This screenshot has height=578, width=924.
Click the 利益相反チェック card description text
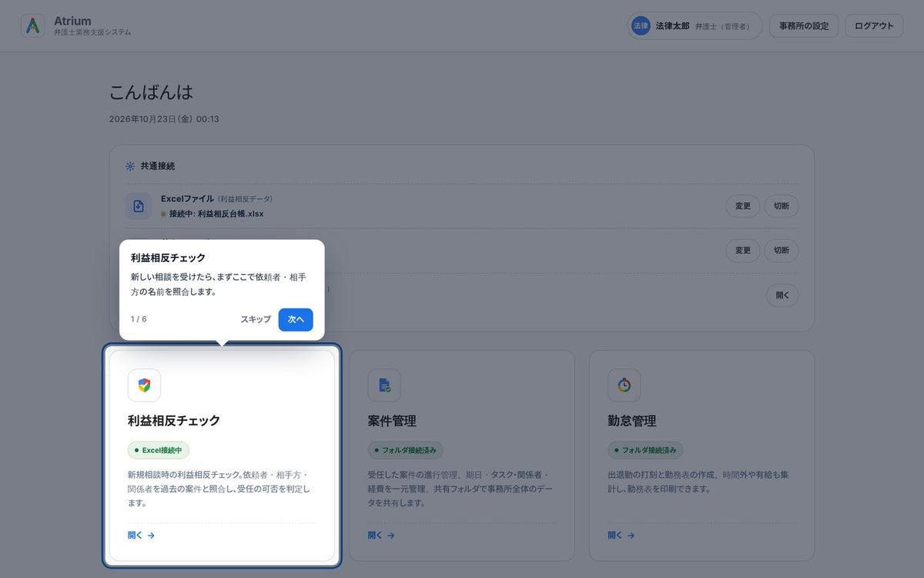tap(219, 489)
